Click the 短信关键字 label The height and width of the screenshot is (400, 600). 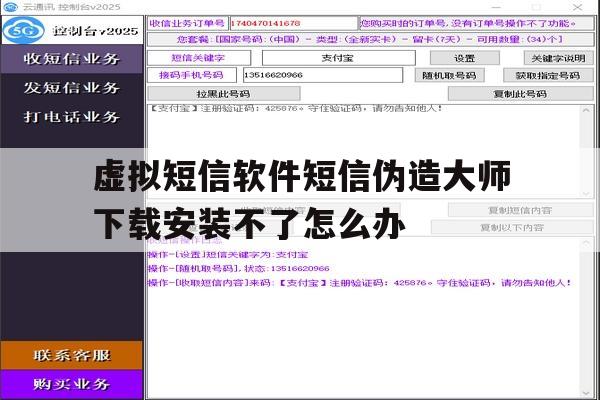pyautogui.click(x=199, y=58)
